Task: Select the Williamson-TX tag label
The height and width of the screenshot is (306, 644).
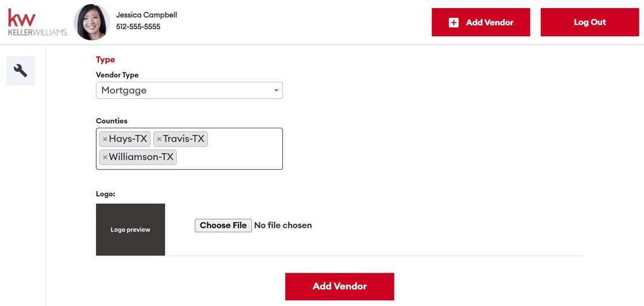Action: [x=141, y=156]
